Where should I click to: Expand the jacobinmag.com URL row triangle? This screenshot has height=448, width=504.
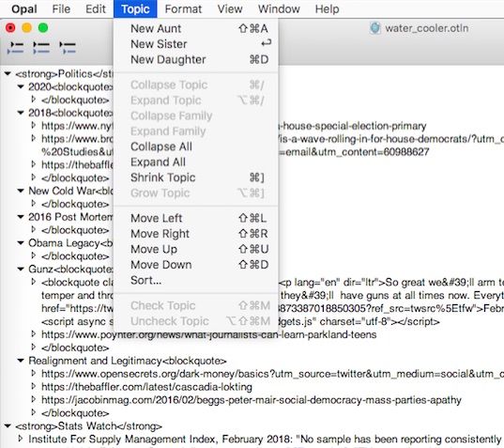point(34,400)
